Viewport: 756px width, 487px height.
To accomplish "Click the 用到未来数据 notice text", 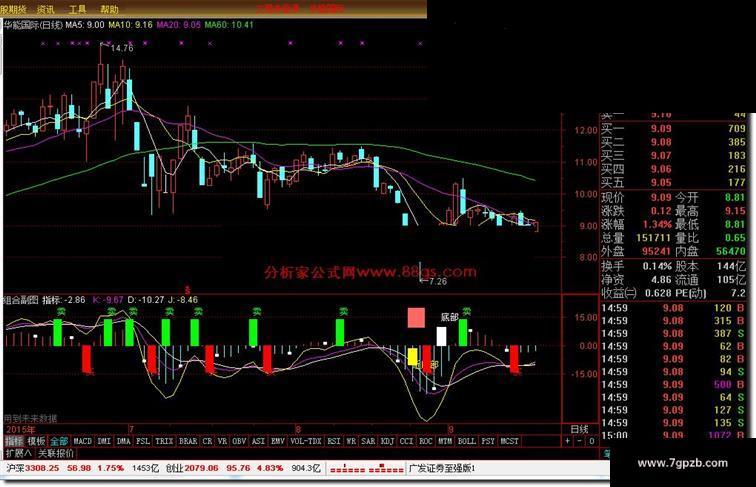I will tap(30, 418).
